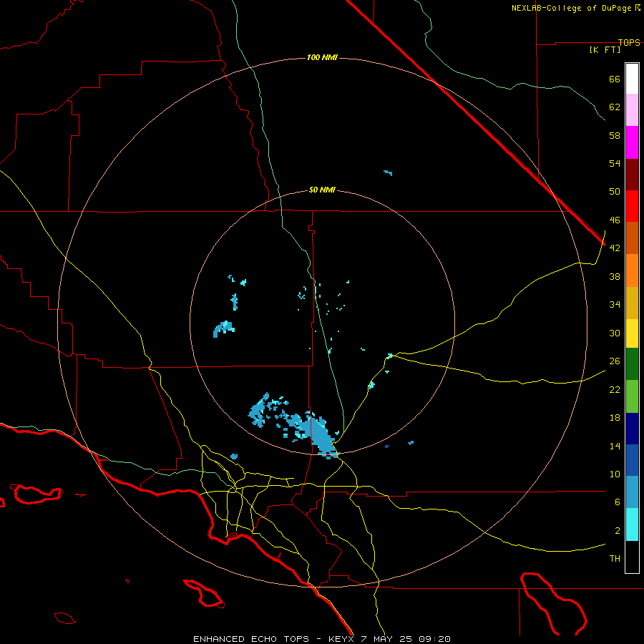The height and width of the screenshot is (644, 644).
Task: Click the isolated echo between the range rings
Action: 388,173
